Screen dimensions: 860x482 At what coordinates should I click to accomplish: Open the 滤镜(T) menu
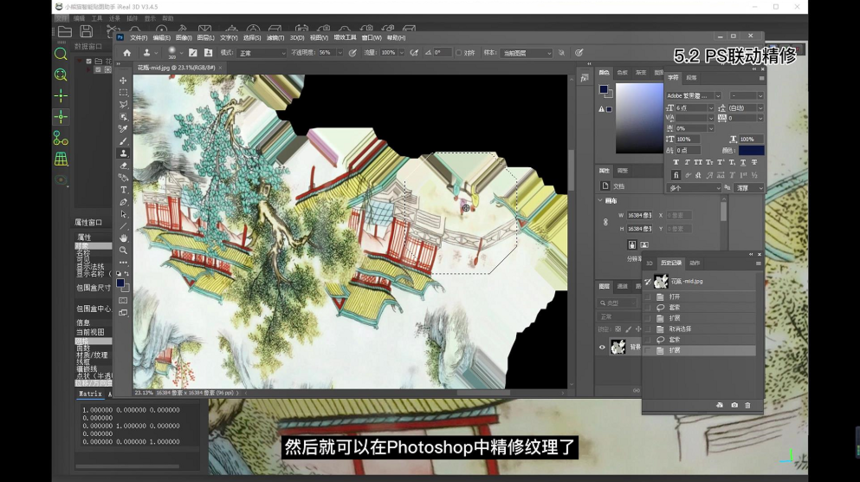click(275, 38)
